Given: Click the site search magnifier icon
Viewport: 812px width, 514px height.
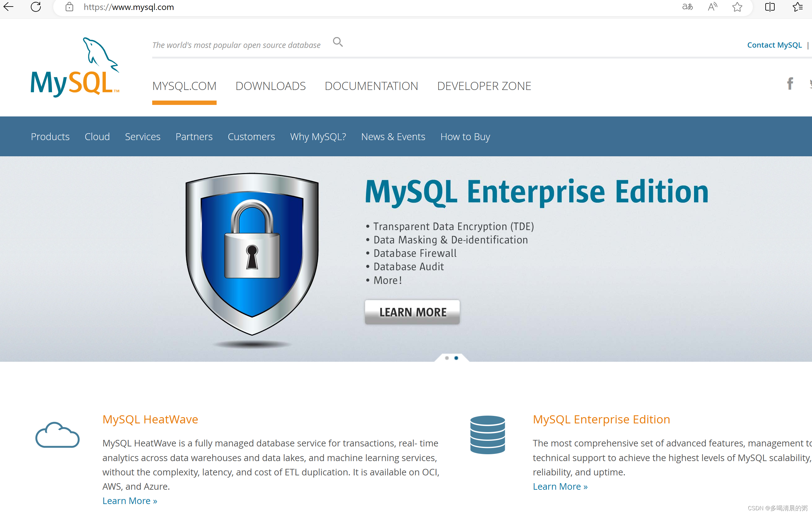Looking at the screenshot, I should [338, 42].
